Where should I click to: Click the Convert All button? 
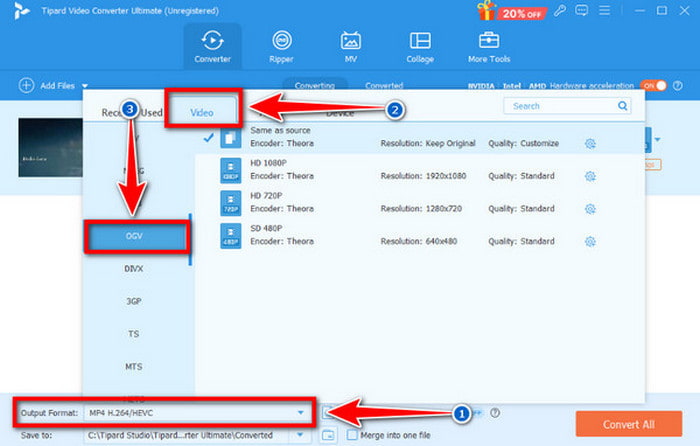629,424
